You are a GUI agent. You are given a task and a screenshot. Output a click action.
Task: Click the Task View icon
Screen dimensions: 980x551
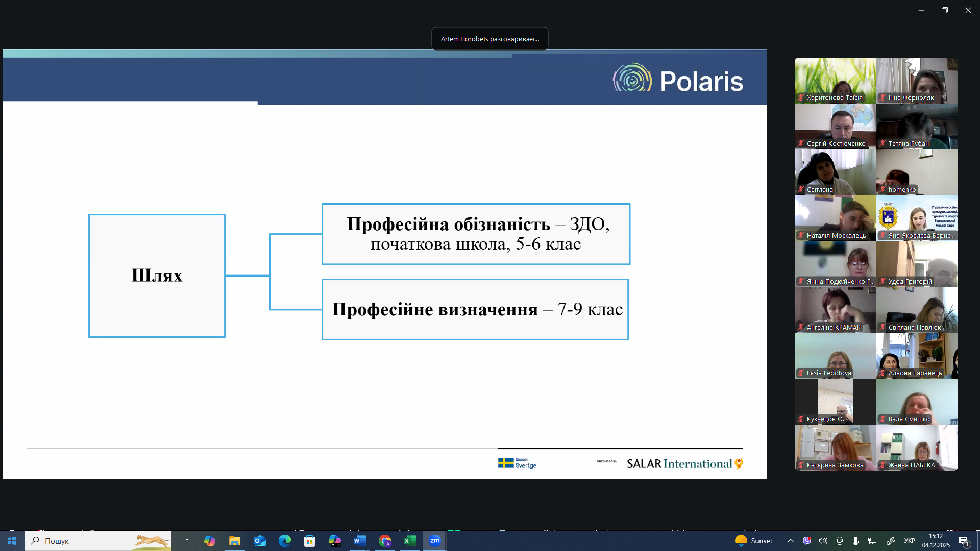pos(184,541)
